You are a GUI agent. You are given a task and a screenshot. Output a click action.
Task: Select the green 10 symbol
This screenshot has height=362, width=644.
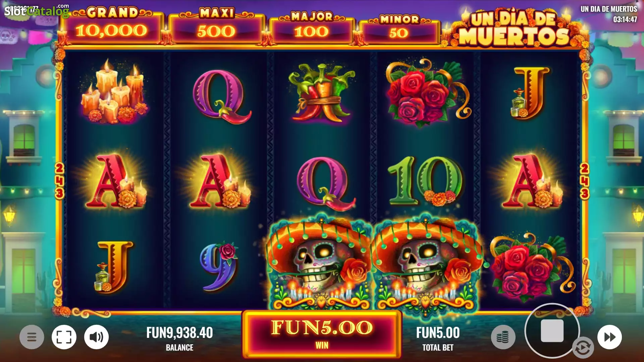pyautogui.click(x=425, y=180)
